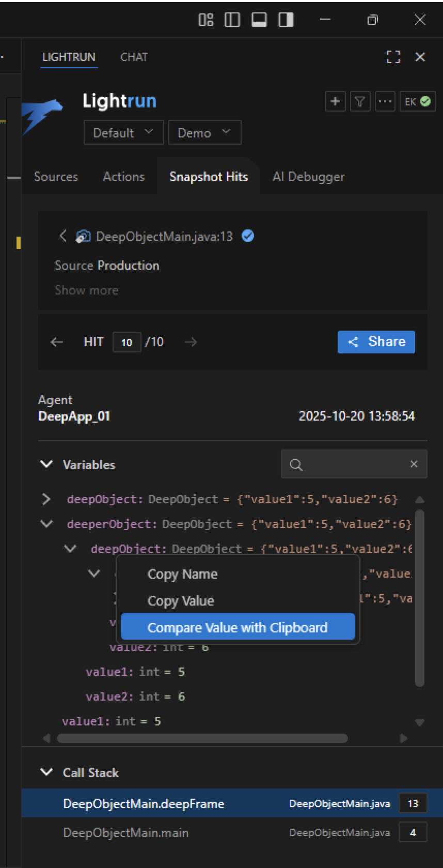
Task: Clear the variables search with X icon
Action: 414,464
